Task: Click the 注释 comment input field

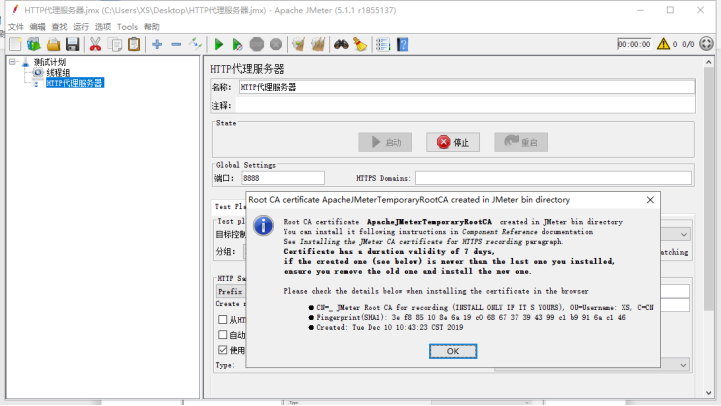Action: point(465,106)
